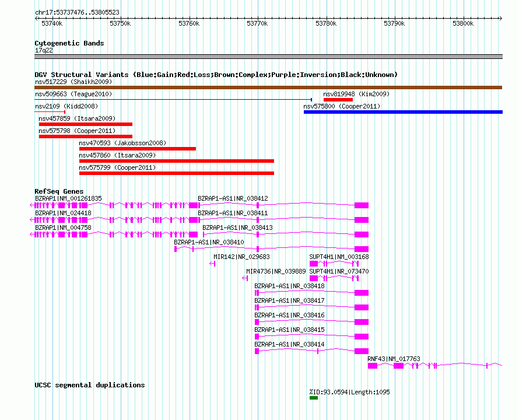Viewport: 519px width, 420px height.
Task: Select the BZRAP1-AS1|NR_038417 transcript label
Action: [x=289, y=300]
